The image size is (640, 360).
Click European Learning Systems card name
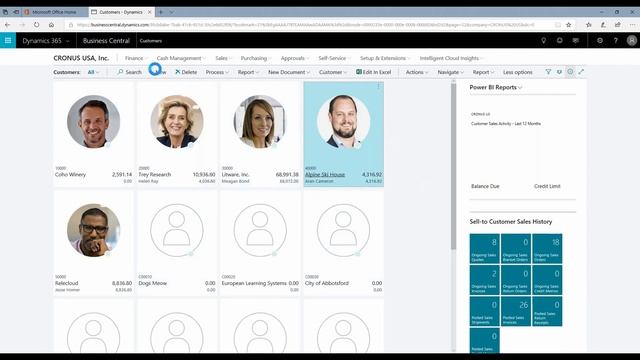point(254,283)
